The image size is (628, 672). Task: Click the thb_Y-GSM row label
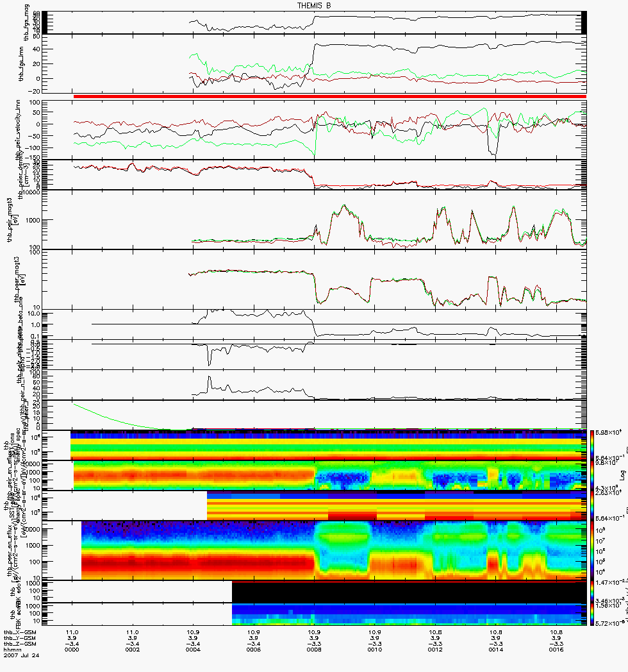(20, 638)
